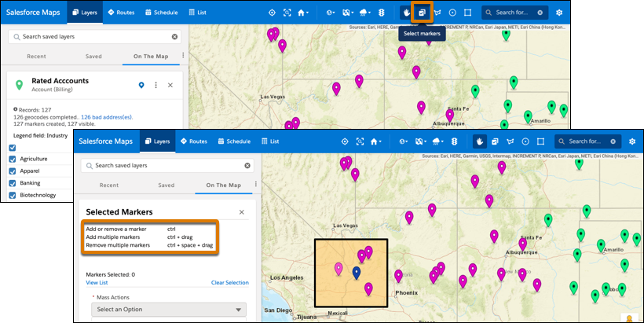Screen dimensions: 644x323
Task: Clear the Search for field in back window
Action: click(x=540, y=13)
